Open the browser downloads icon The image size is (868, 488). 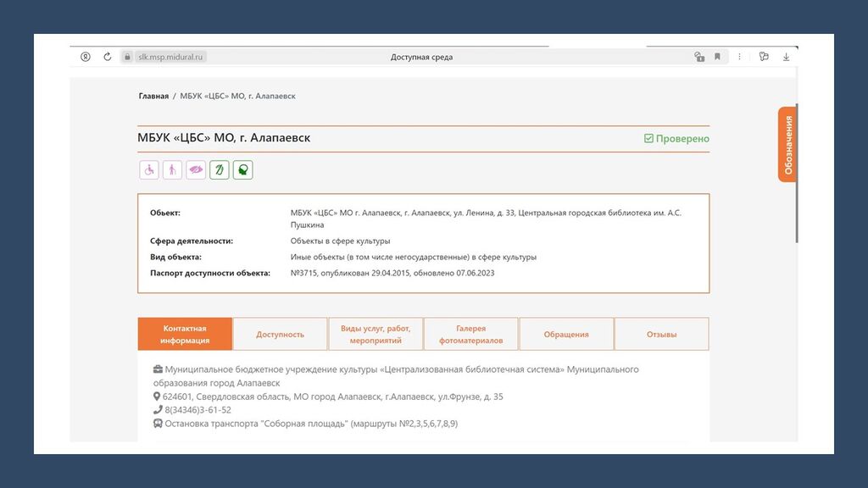pos(786,57)
